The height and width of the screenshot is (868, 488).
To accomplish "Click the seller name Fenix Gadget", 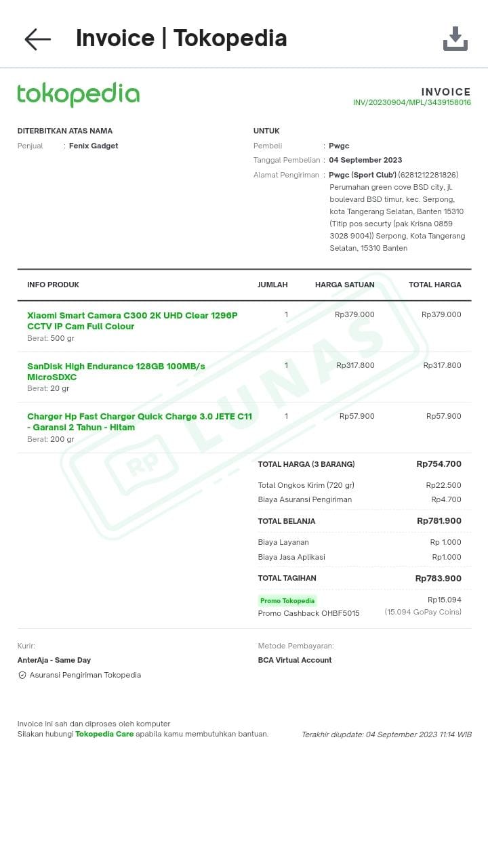I will (x=94, y=146).
